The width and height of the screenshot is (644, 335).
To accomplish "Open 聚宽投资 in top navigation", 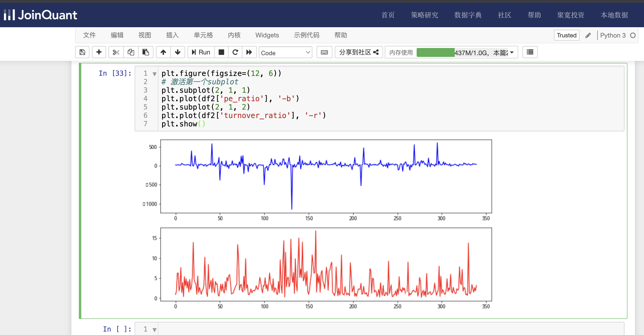I will (x=571, y=15).
